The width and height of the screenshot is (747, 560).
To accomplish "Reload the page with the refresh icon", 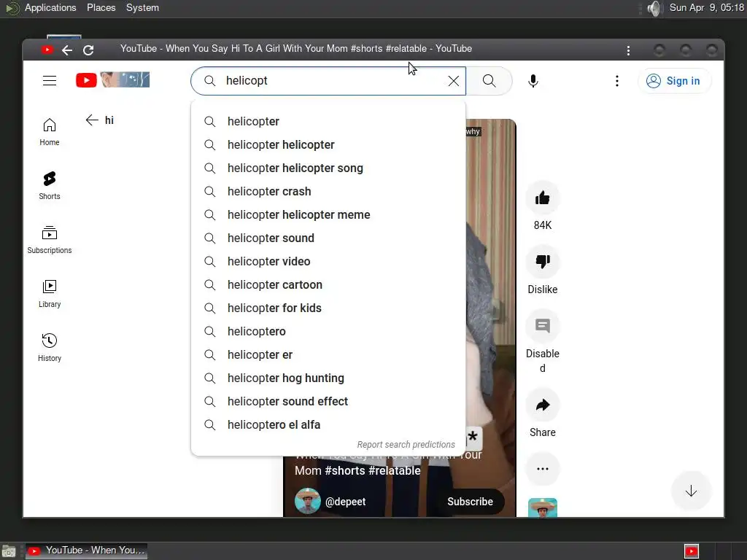I will pos(88,50).
